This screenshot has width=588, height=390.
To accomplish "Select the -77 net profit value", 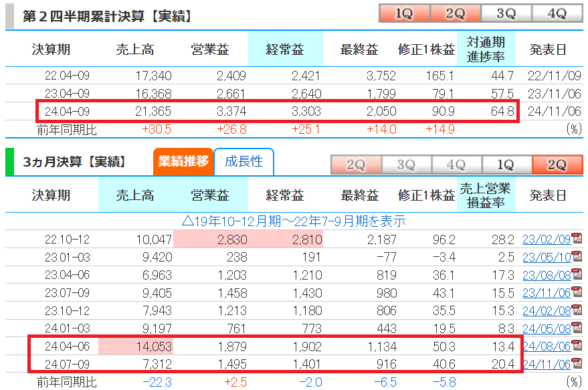I will 386,258.
